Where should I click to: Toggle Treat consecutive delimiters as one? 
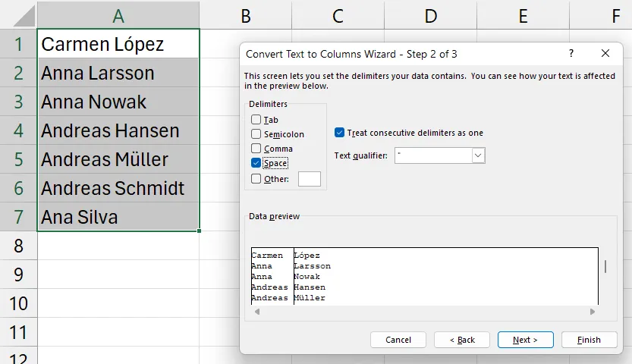(340, 133)
